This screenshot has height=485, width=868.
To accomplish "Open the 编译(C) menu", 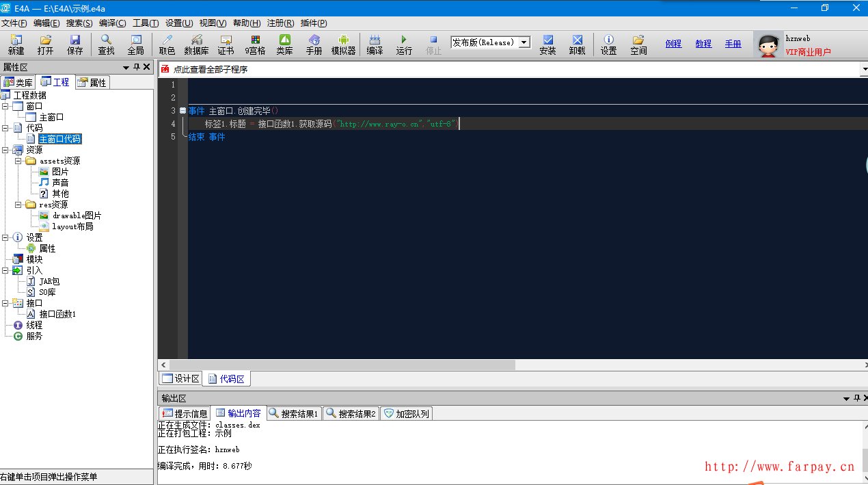I will coord(112,23).
